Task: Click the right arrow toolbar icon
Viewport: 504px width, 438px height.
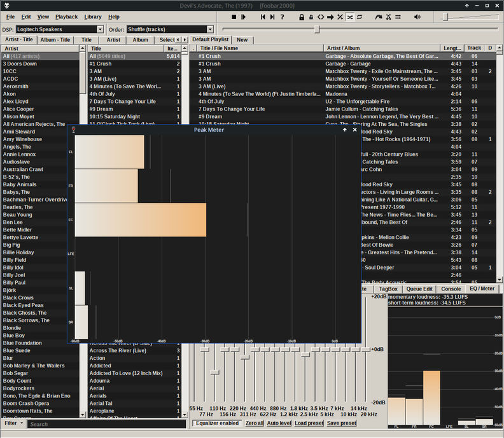Action: (330, 17)
